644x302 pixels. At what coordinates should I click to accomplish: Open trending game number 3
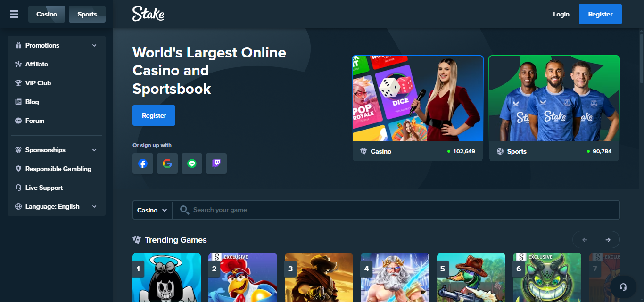tap(319, 278)
